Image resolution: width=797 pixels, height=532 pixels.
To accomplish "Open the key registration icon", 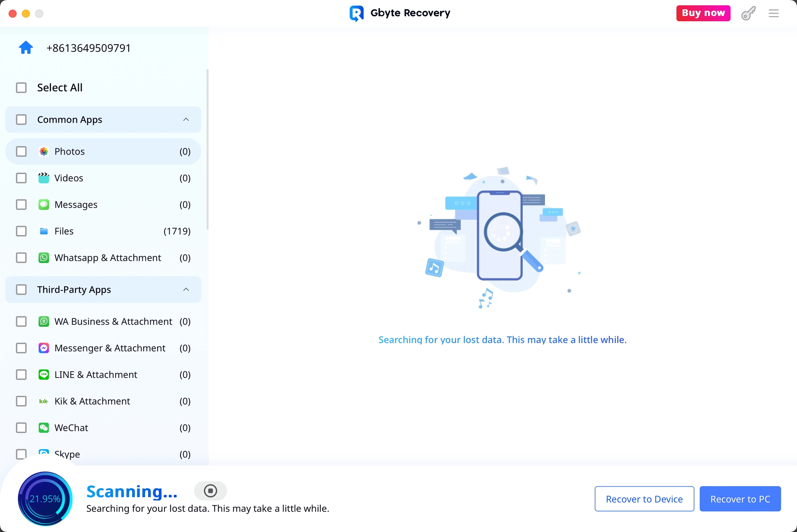I will (x=748, y=14).
